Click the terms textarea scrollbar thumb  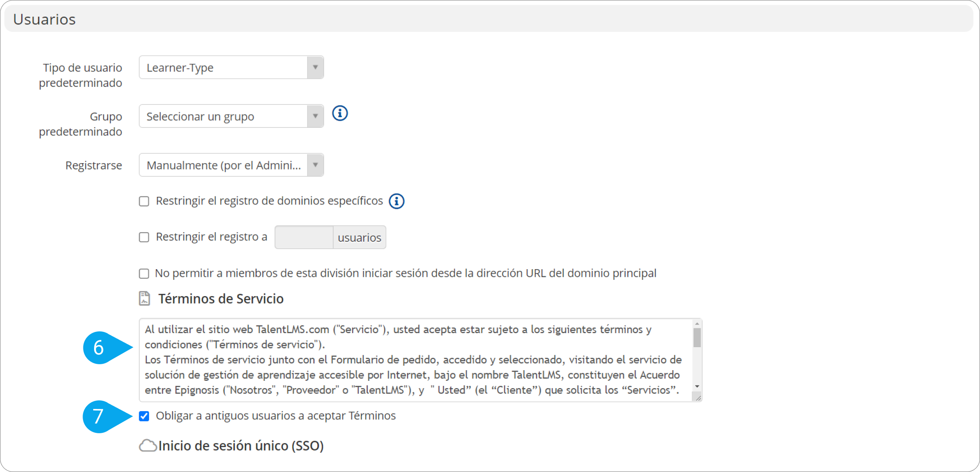tap(697, 338)
